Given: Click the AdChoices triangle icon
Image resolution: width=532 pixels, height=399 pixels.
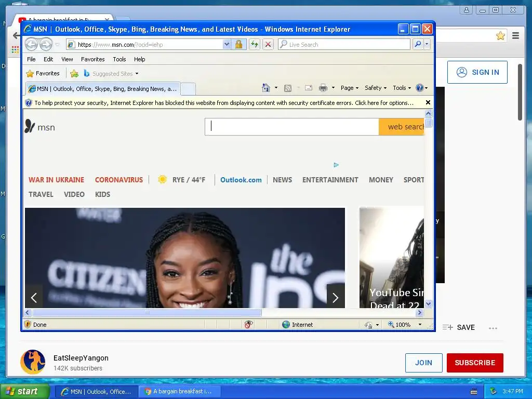Looking at the screenshot, I should point(336,165).
